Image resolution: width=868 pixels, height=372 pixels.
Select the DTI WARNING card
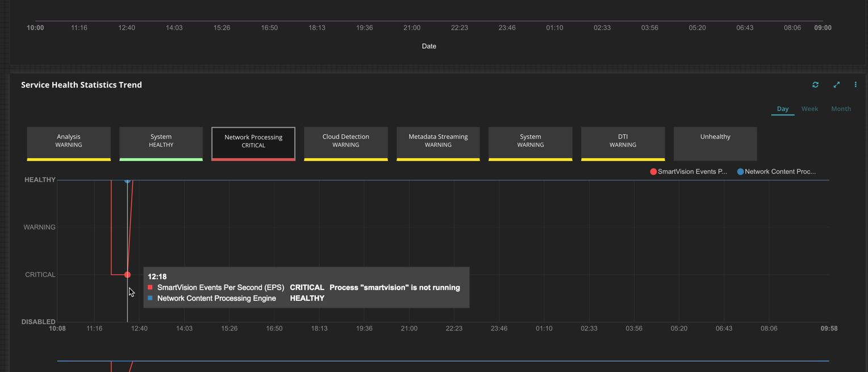pos(623,144)
